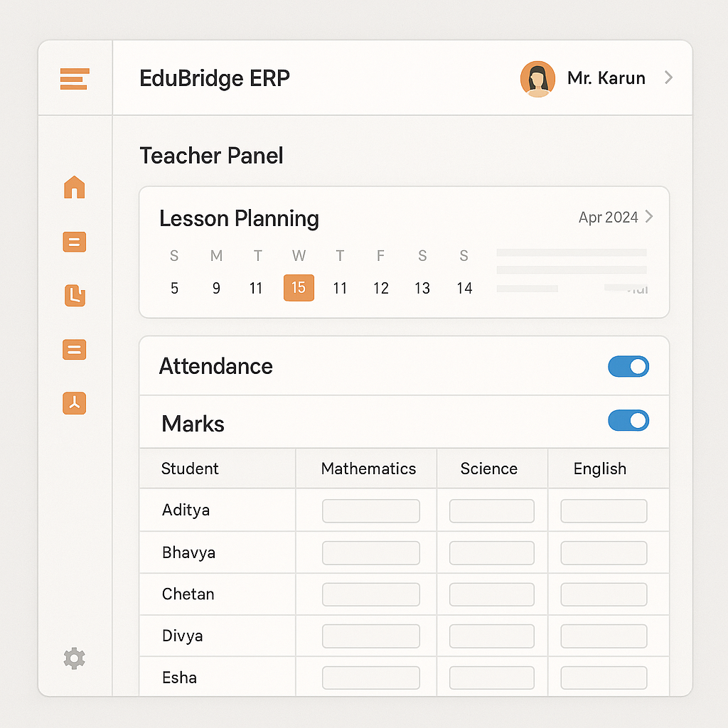
Task: Click Esha's Science marks field
Action: tap(492, 678)
